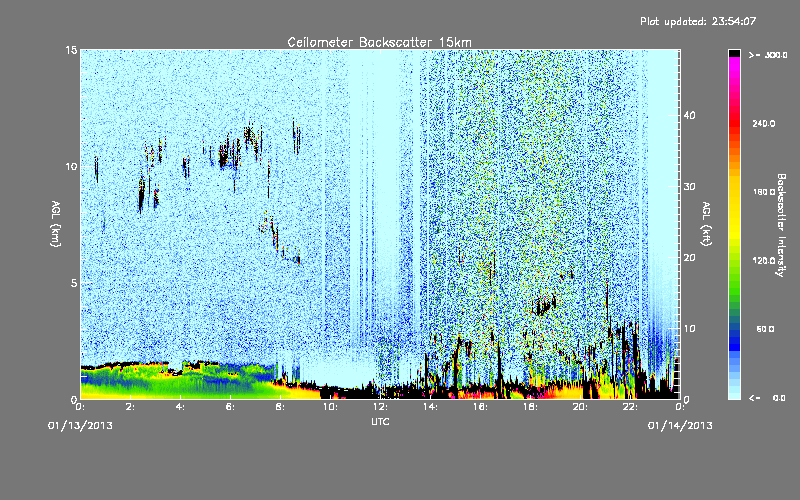This screenshot has width=800, height=500.
Task: Click the 20 kft tick on right axis
Action: pyautogui.click(x=689, y=258)
